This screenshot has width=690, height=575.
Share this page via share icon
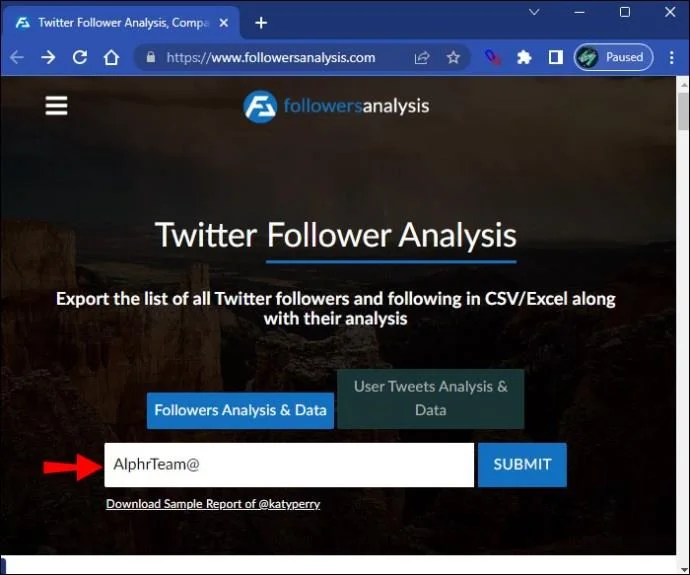point(422,57)
